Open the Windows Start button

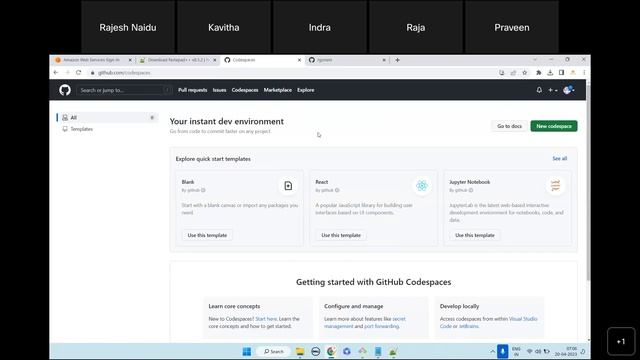coord(247,351)
